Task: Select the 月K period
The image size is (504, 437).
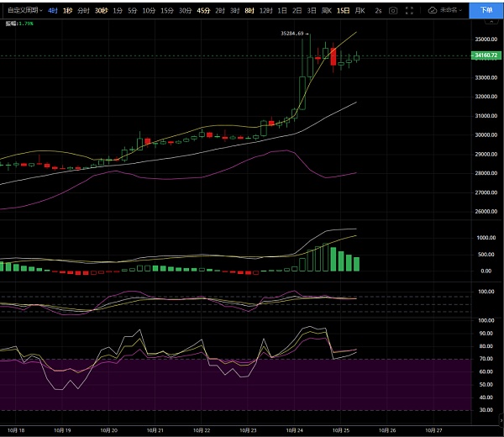Action: 360,10
